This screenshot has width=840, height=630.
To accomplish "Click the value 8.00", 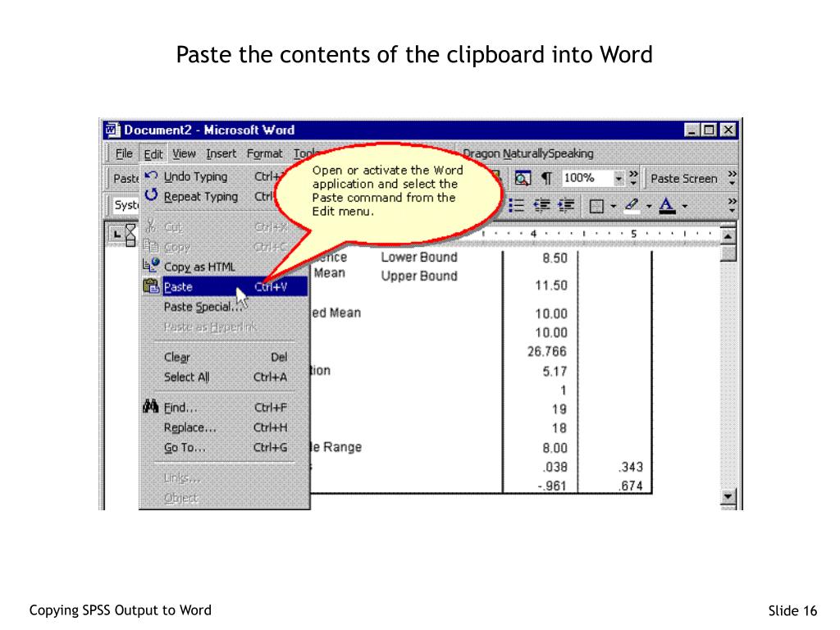I will click(x=555, y=448).
